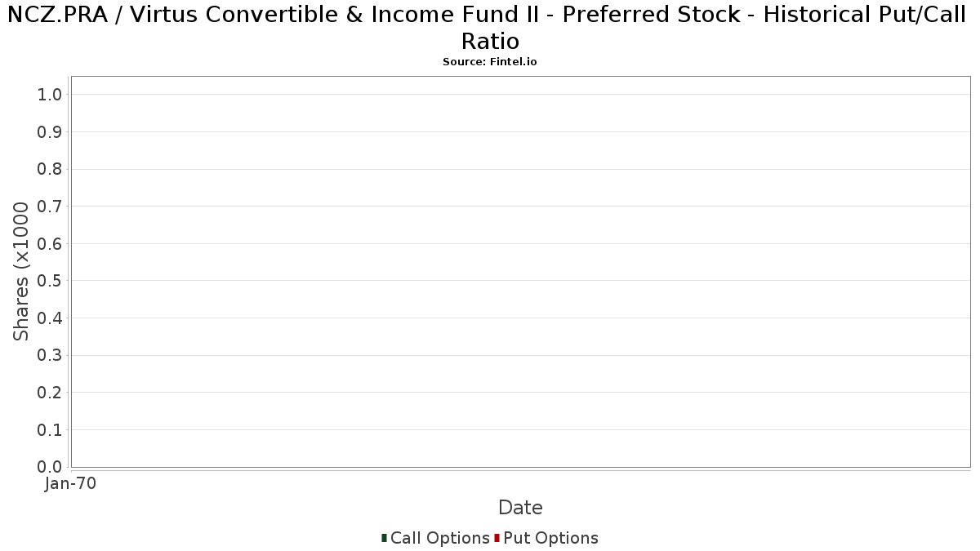Click the 0.7 y-axis tick label

50,207
